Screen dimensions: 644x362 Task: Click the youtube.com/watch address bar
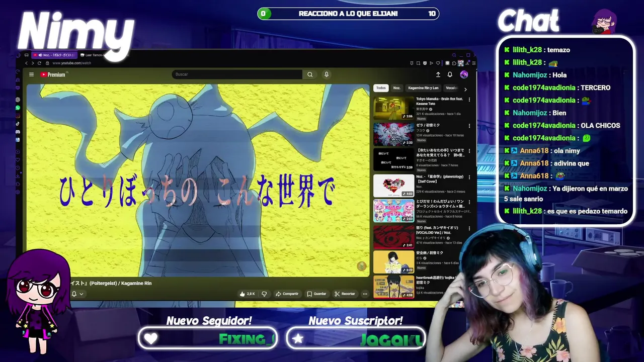pyautogui.click(x=71, y=63)
